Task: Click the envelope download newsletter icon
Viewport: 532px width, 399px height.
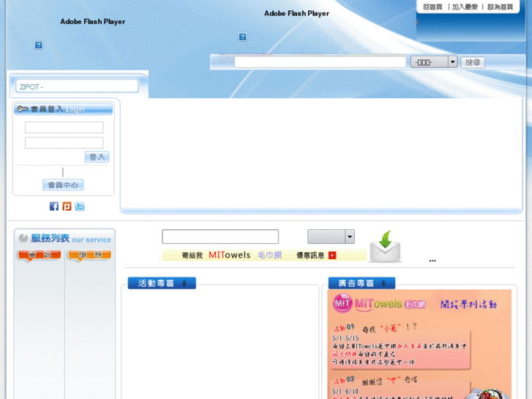Action: click(x=385, y=247)
